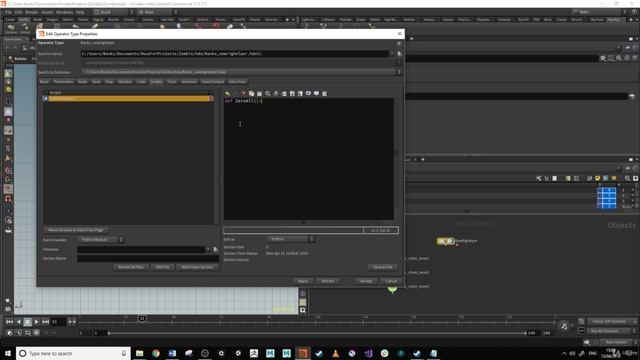Play animation backward

coord(18,322)
